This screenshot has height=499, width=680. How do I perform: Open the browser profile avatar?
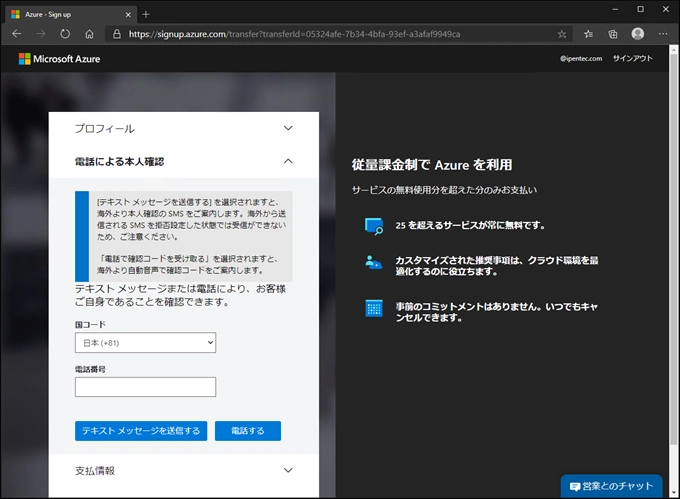tap(638, 34)
